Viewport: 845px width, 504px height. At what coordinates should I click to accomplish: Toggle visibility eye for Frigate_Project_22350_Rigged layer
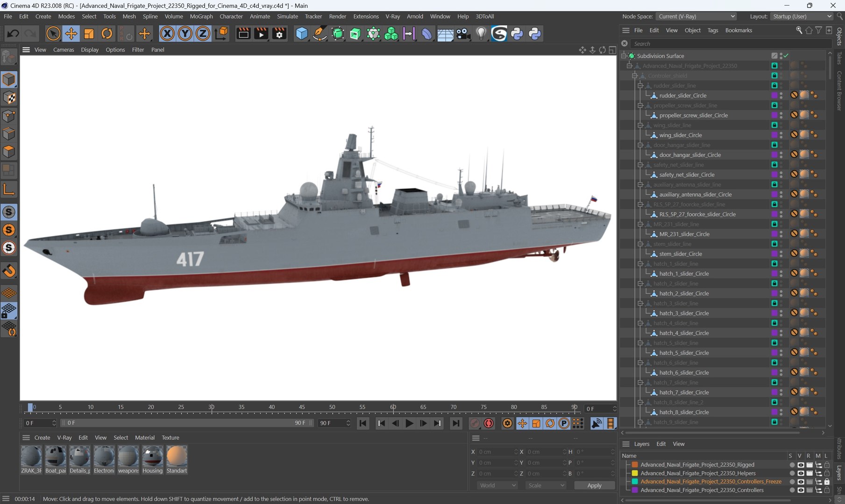tap(801, 465)
